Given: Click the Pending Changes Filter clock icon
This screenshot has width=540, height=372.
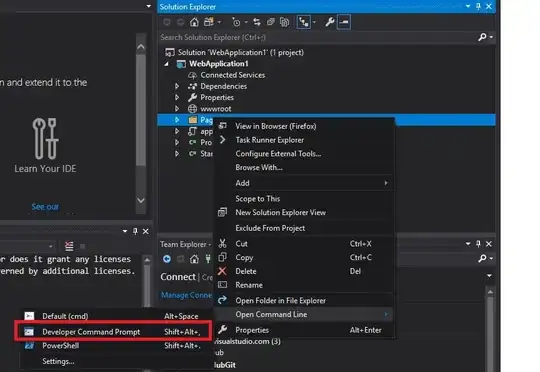Looking at the screenshot, I should click(236, 22).
